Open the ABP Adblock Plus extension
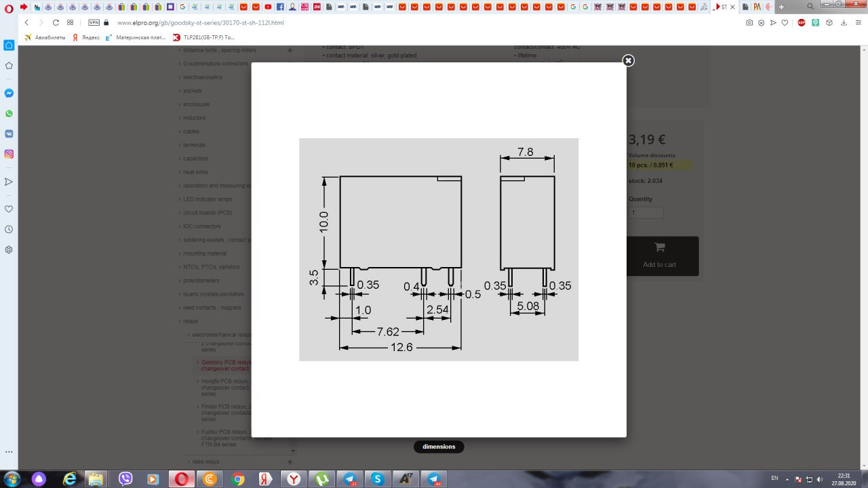Screen dimensions: 868x488 [x=802, y=22]
